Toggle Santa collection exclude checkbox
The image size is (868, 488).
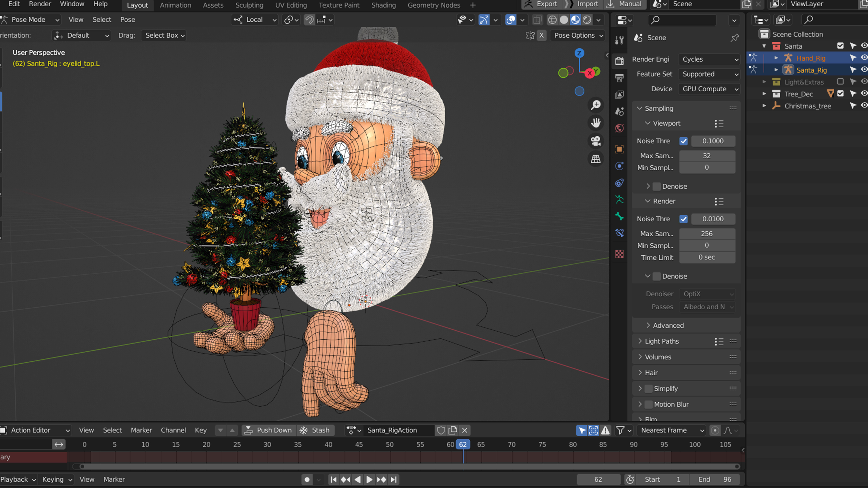840,46
